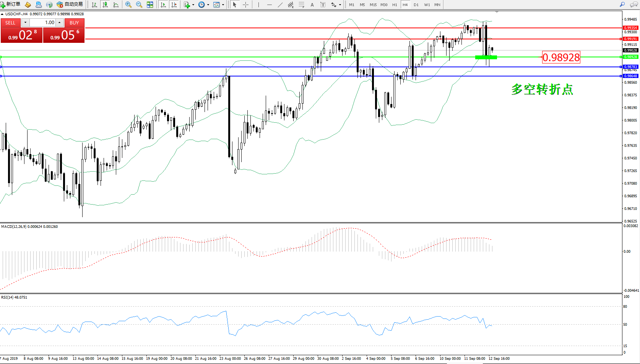Select the crosshair cursor tool
640x364 pixels.
[246, 5]
